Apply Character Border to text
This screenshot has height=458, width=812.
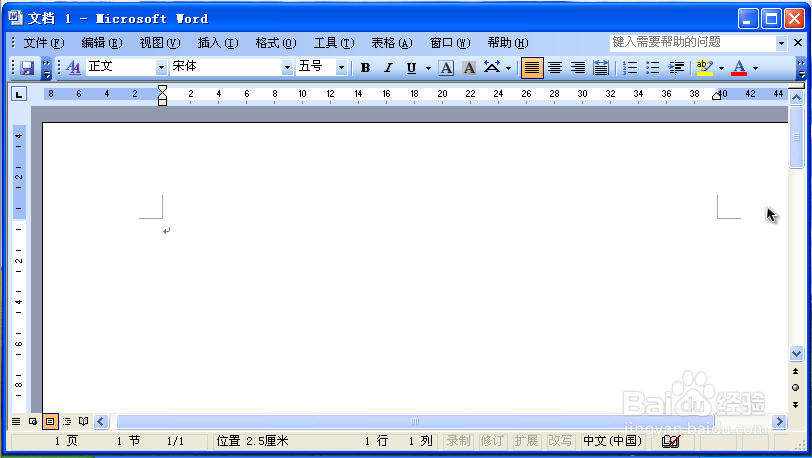[x=446, y=67]
